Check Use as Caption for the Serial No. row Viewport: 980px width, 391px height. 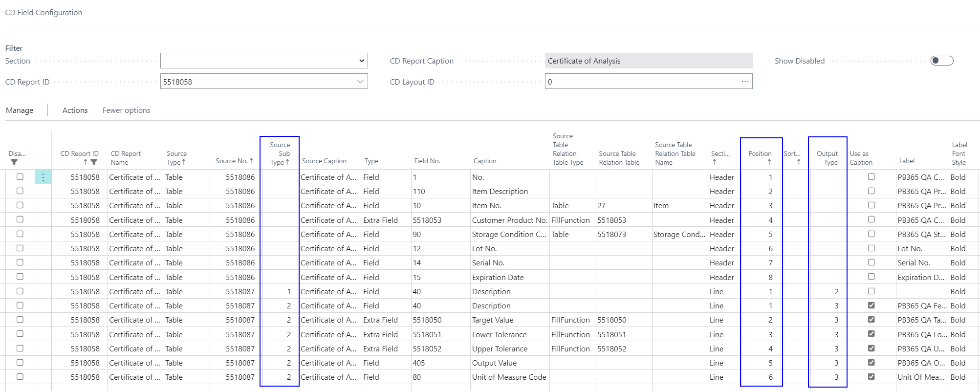coord(871,262)
